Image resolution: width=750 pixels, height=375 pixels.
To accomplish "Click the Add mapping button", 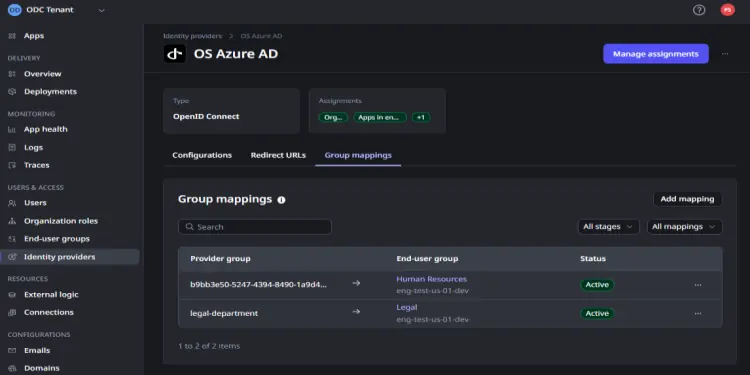I will click(687, 199).
